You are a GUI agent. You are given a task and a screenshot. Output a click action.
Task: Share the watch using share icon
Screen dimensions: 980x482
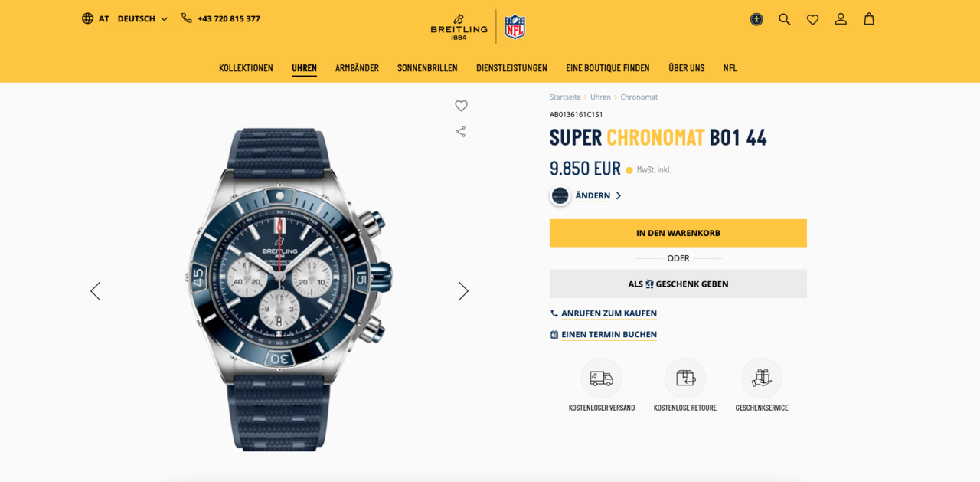point(460,132)
